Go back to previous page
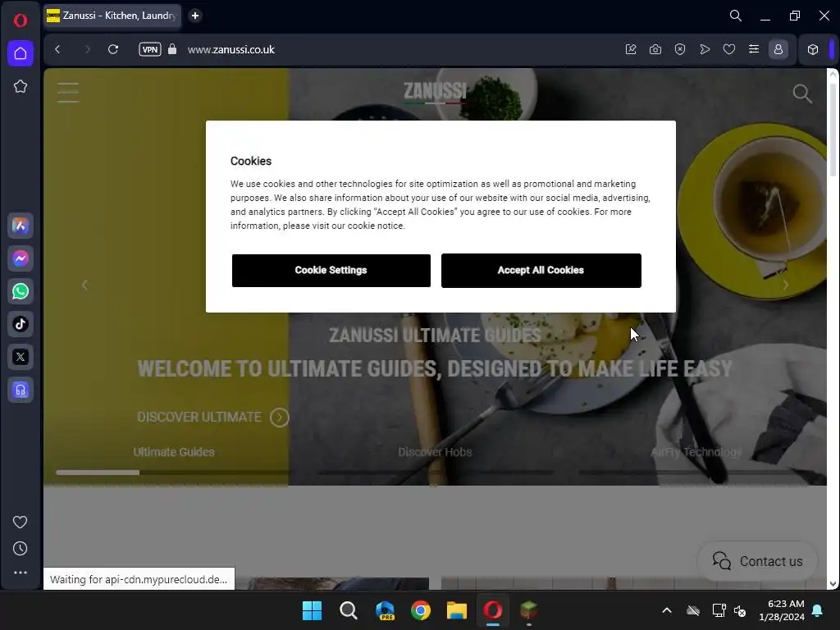840x630 pixels. tap(57, 49)
